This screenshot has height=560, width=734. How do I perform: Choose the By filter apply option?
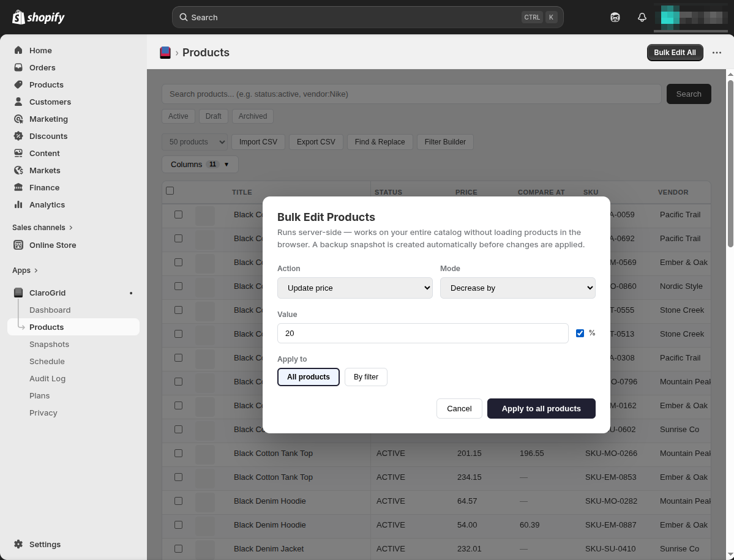(x=365, y=377)
